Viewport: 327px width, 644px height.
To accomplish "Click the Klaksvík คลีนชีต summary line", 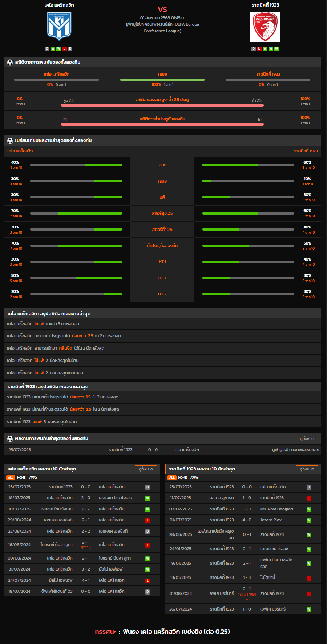I will click(x=162, y=348).
